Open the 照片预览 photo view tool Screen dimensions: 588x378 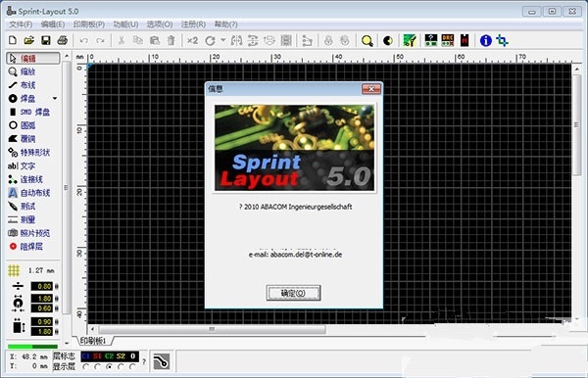pyautogui.click(x=29, y=233)
